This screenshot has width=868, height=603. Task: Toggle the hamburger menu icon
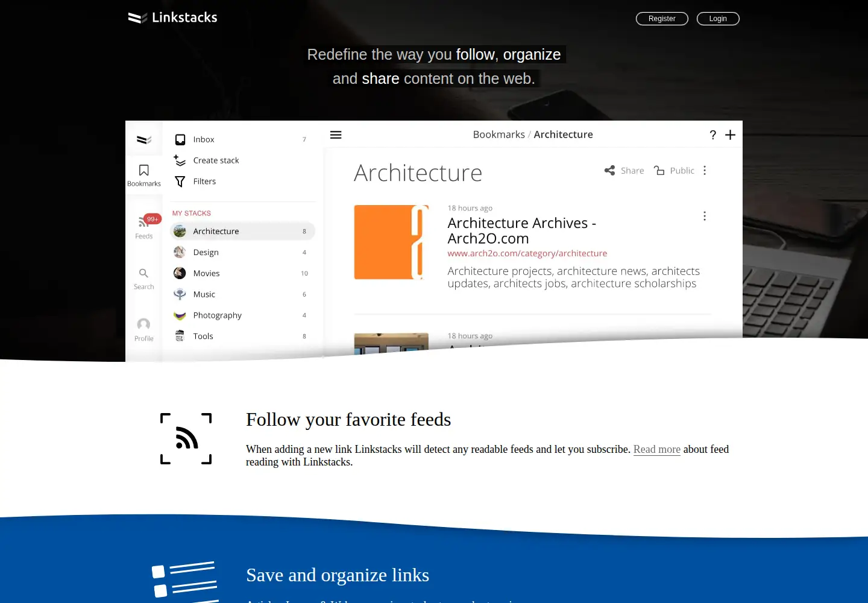[x=336, y=135]
